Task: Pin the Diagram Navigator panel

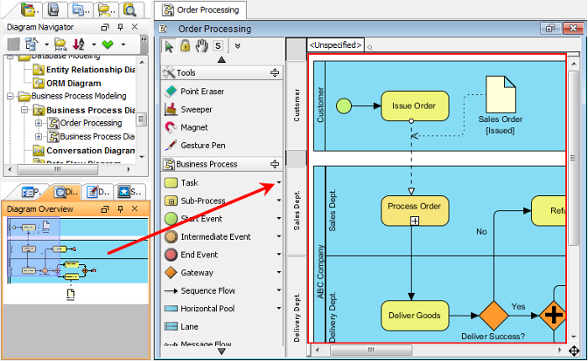Action: coord(120,27)
